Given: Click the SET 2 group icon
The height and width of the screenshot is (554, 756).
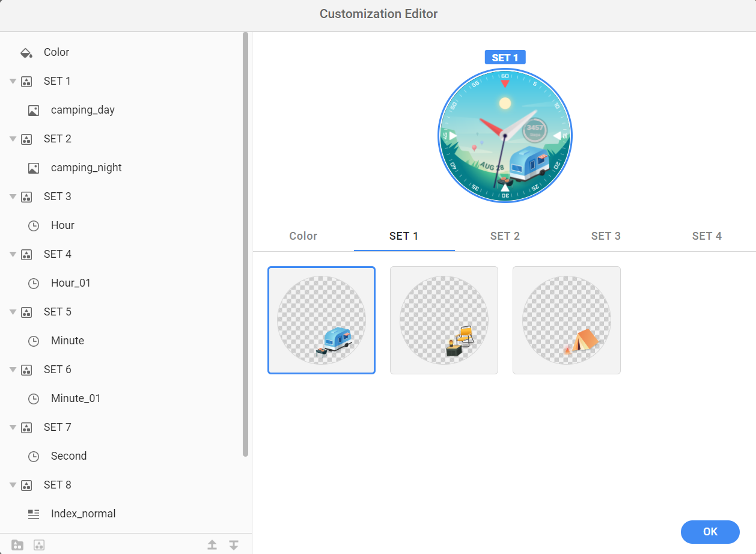Looking at the screenshot, I should pyautogui.click(x=26, y=139).
